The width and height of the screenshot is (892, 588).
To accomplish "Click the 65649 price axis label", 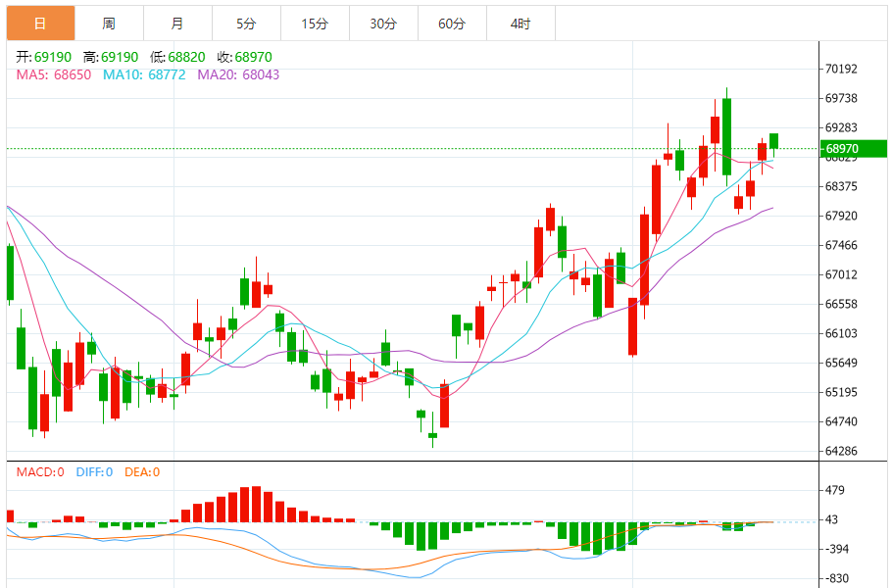I will tap(841, 363).
